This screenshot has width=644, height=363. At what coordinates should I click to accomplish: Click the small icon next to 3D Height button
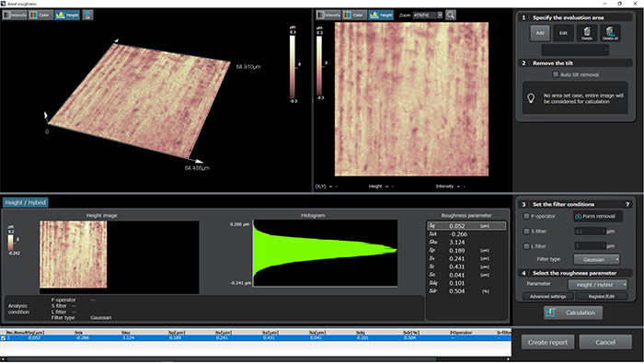88,16
